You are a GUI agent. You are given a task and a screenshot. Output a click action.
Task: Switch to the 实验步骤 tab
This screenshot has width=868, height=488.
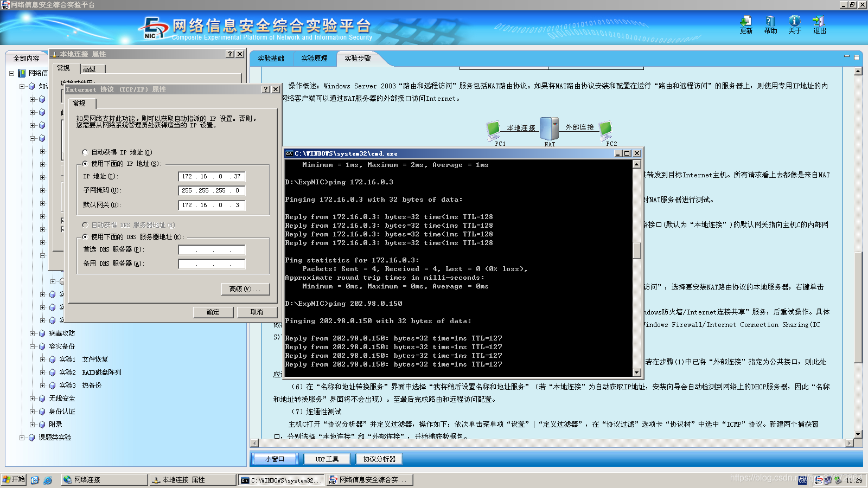tap(358, 59)
